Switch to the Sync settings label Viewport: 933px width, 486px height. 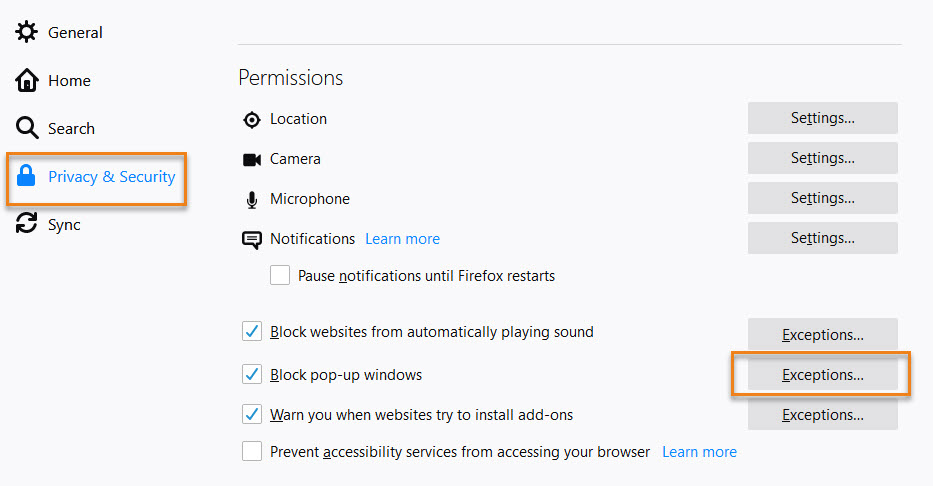point(64,225)
